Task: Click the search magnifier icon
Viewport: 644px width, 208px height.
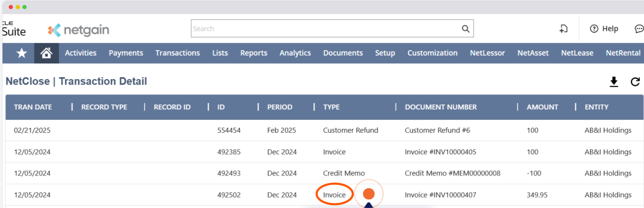Action: coord(465,29)
